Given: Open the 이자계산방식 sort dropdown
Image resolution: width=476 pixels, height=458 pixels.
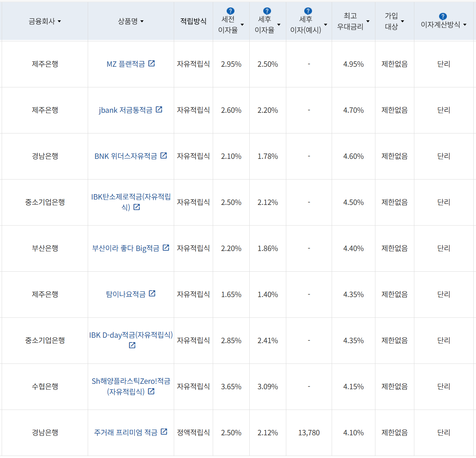Looking at the screenshot, I should click(465, 24).
